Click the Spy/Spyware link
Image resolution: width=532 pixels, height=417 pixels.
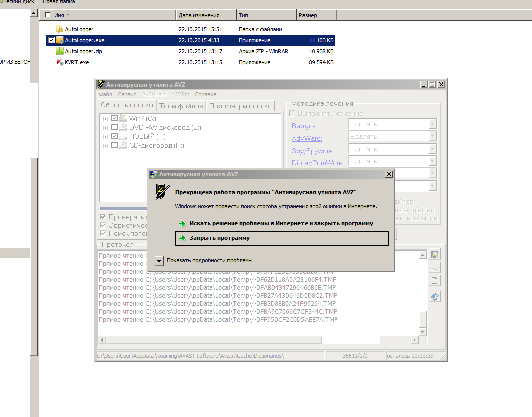click(313, 151)
